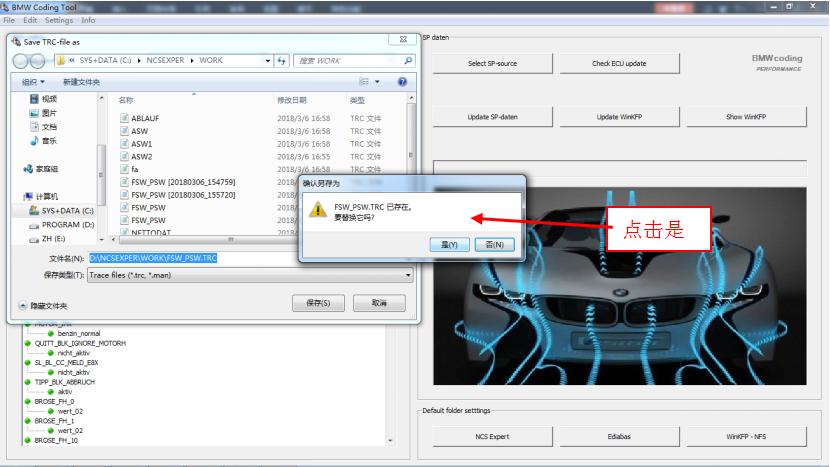Select Pictures (图片) in the navigation pane
This screenshot has width=830, height=467.
tap(43, 113)
